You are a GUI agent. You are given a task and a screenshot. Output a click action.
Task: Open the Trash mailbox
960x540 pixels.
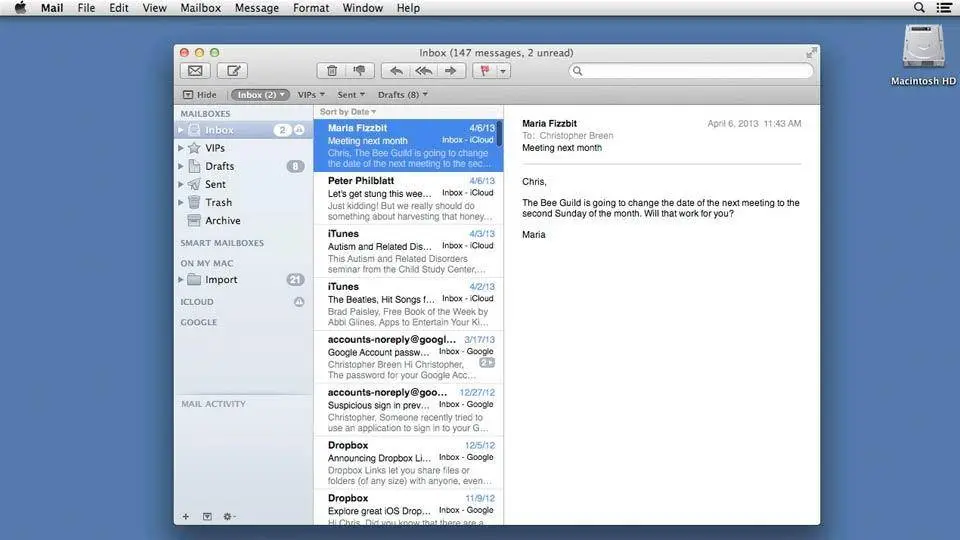(243, 203)
